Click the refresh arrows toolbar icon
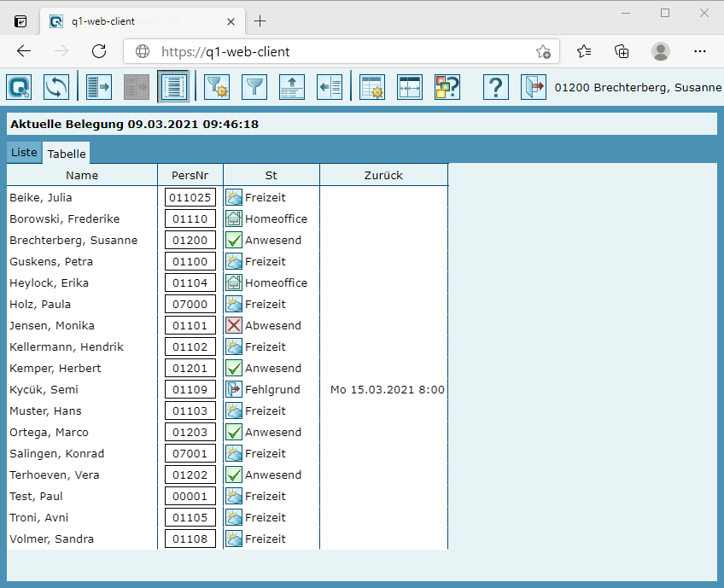The image size is (724, 588). [56, 86]
